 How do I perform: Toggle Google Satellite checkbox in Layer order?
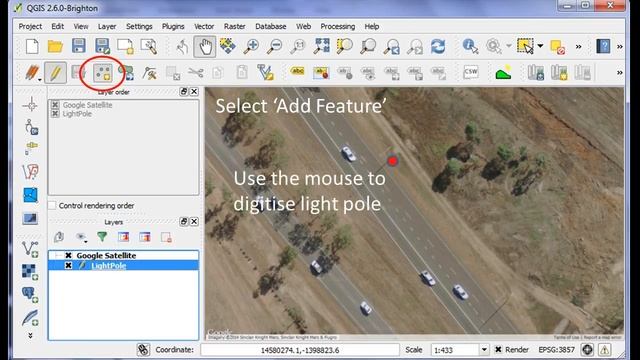pyautogui.click(x=55, y=104)
